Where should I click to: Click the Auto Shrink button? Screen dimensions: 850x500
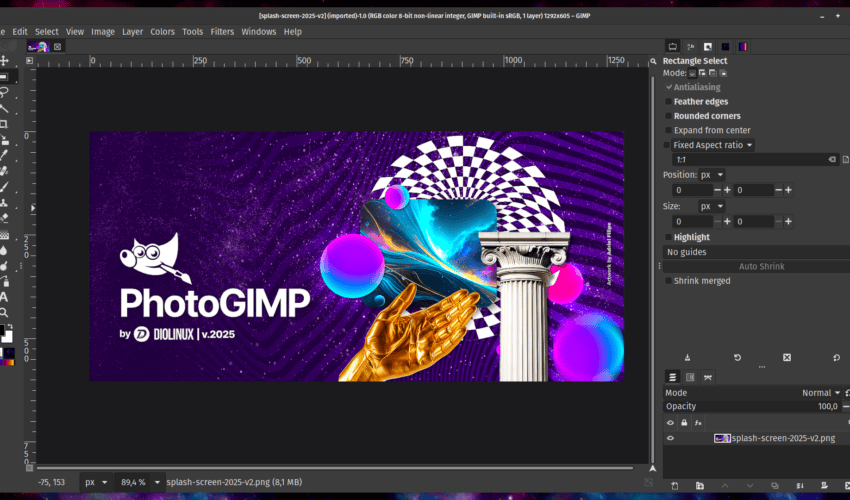[761, 266]
